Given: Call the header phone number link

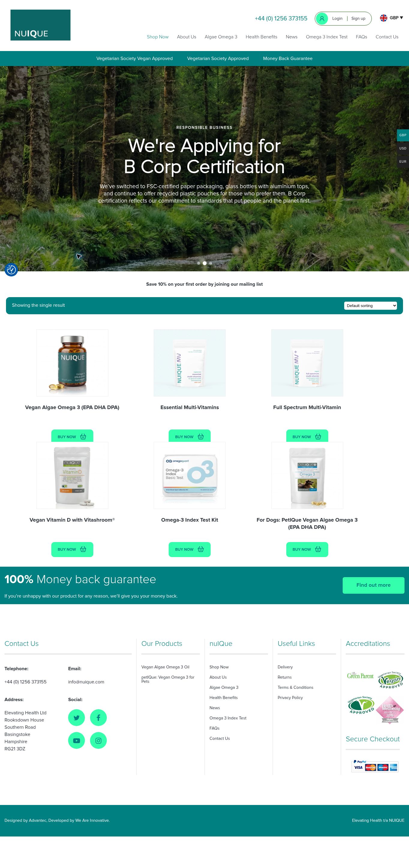Looking at the screenshot, I should click(x=281, y=19).
